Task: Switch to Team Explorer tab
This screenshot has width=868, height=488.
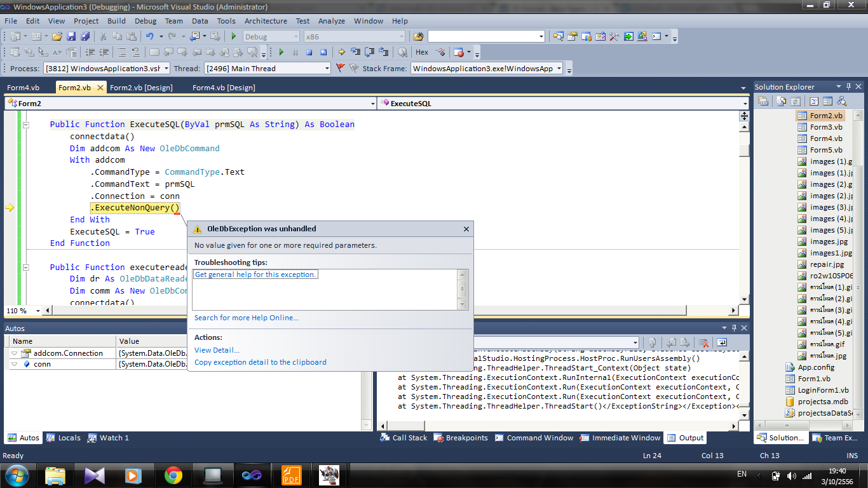Action: pos(835,438)
